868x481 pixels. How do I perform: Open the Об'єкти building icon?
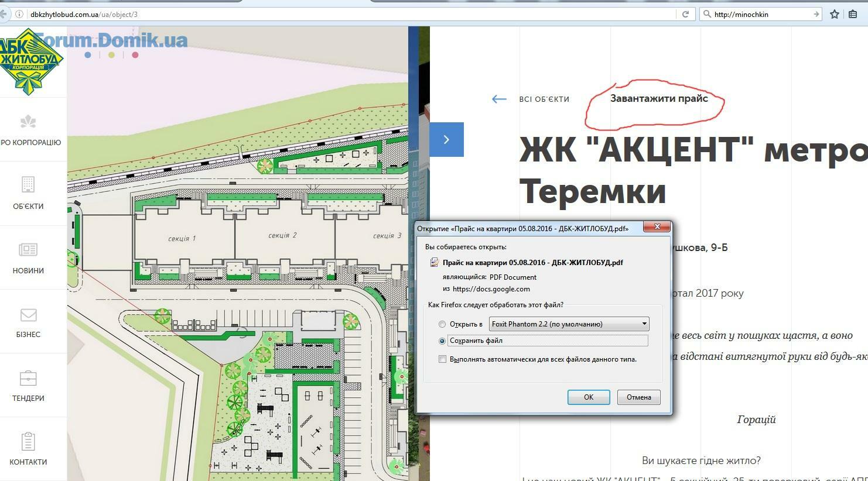[28, 185]
